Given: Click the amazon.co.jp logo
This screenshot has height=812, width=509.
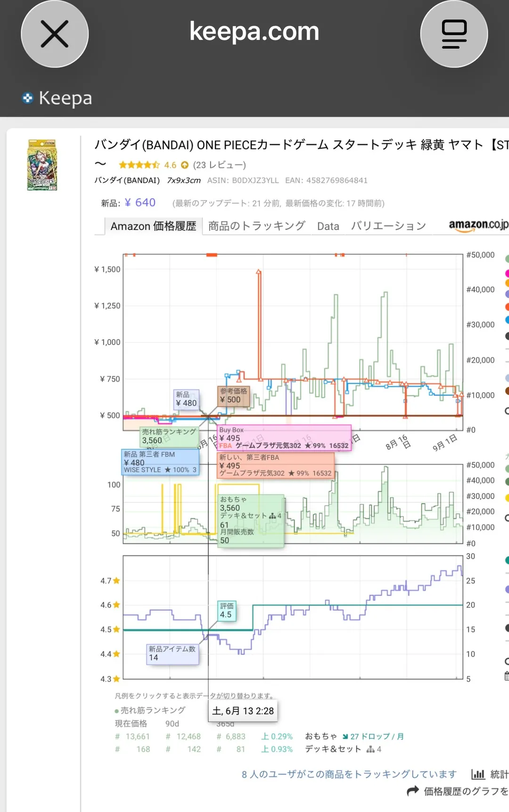Looking at the screenshot, I should click(x=478, y=225).
